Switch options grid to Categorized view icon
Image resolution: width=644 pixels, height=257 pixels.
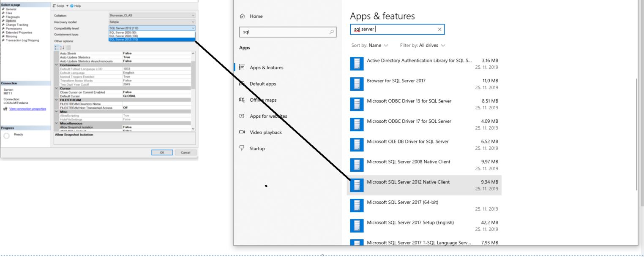(x=57, y=48)
